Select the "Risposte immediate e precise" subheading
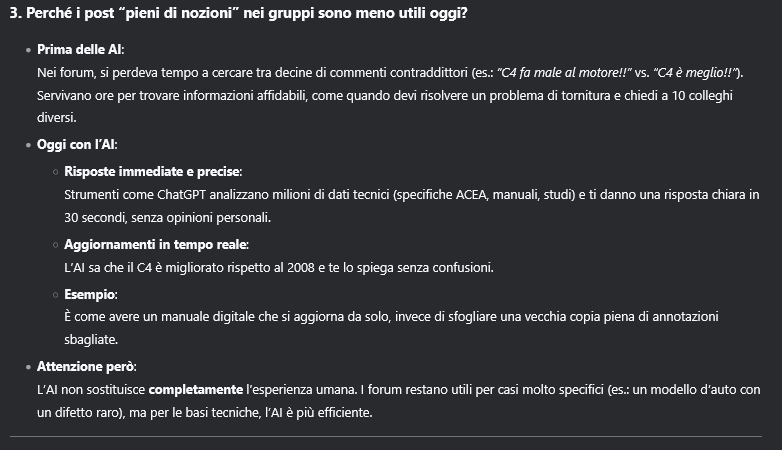The image size is (782, 450). click(152, 171)
